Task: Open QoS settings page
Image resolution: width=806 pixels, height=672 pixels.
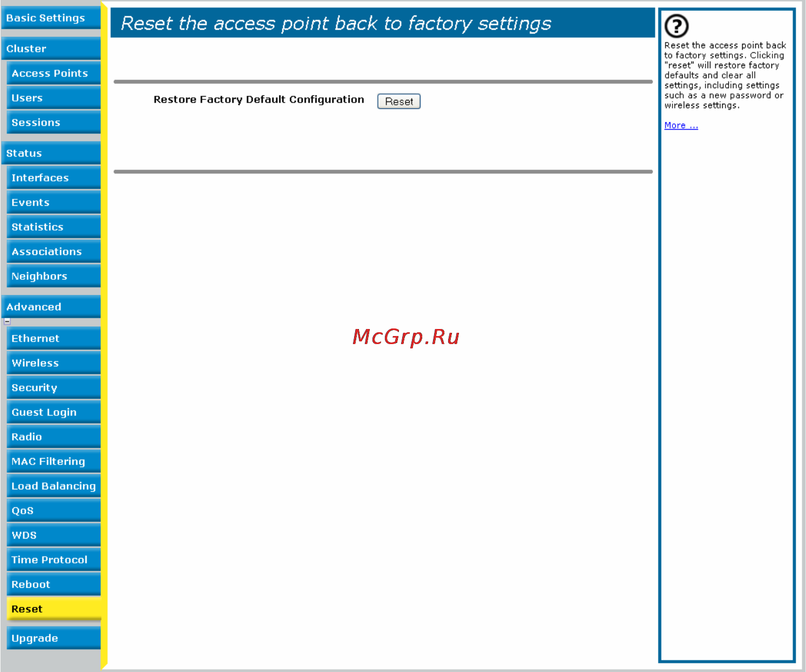Action: (54, 510)
